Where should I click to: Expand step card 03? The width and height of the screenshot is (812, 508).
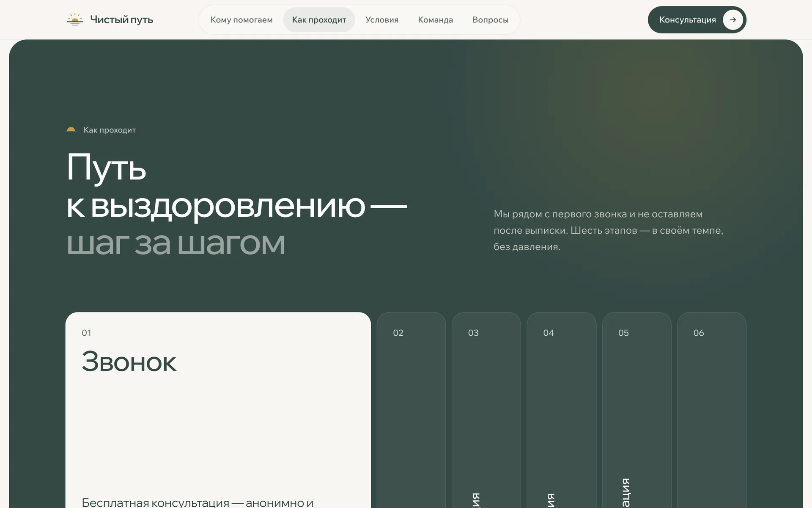486,410
